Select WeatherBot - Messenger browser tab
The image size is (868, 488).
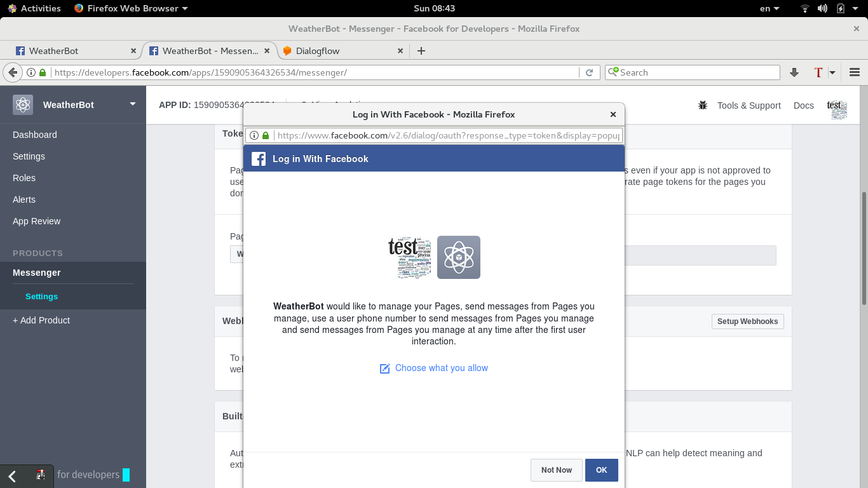point(208,51)
